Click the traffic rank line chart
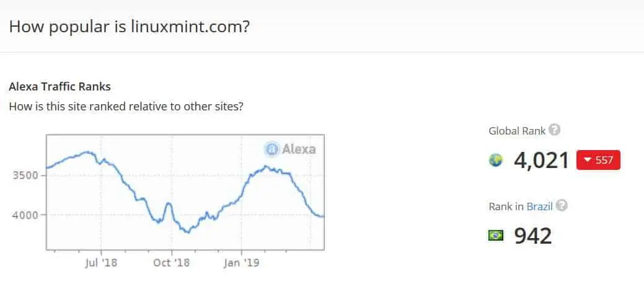 click(x=185, y=192)
